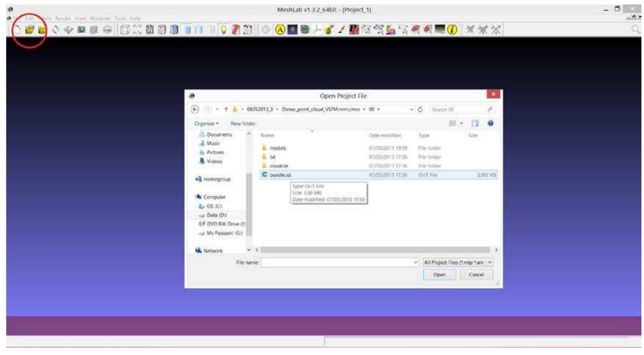This screenshot has height=355, width=644.
Task: Open the Render menu
Action: click(x=62, y=17)
